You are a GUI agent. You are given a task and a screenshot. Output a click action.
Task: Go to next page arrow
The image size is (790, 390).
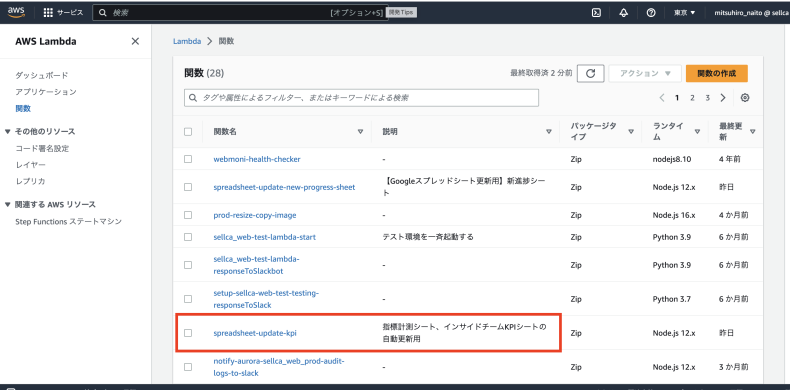723,98
